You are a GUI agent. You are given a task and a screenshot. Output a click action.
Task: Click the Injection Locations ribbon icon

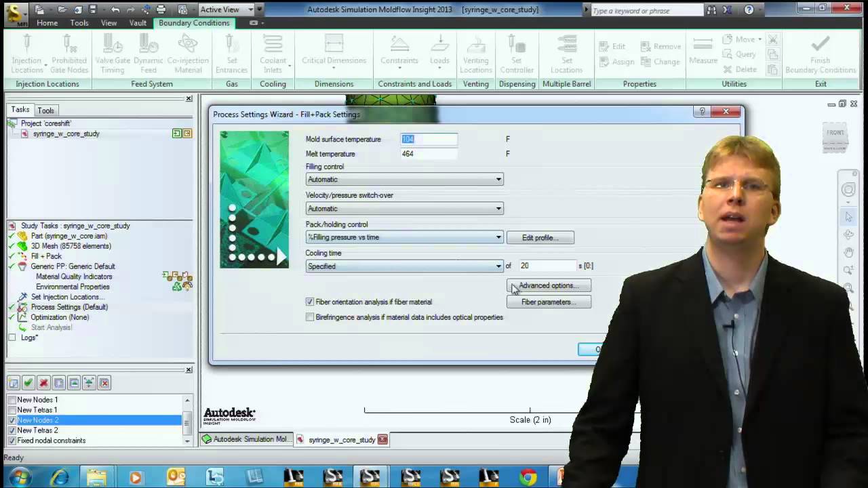26,45
